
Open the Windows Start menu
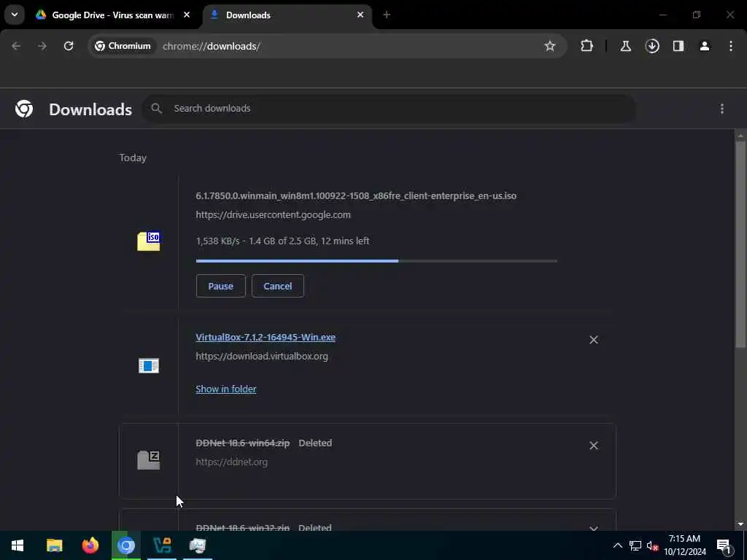18,545
